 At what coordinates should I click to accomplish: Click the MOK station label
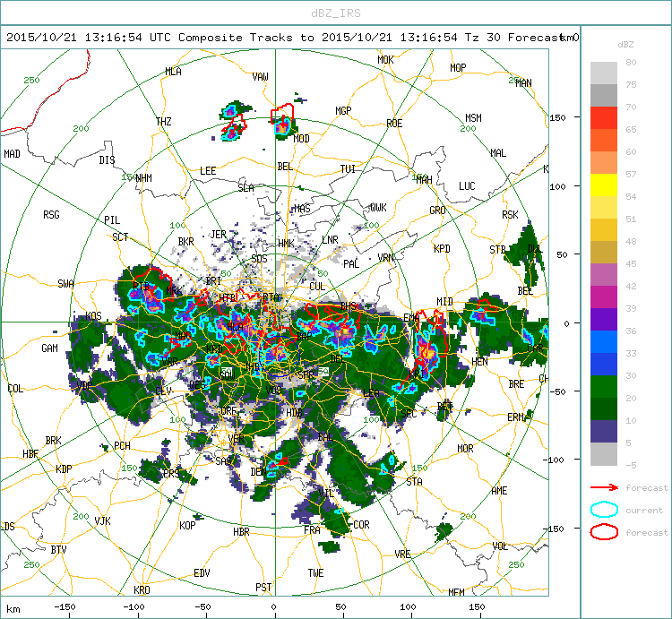coord(385,59)
